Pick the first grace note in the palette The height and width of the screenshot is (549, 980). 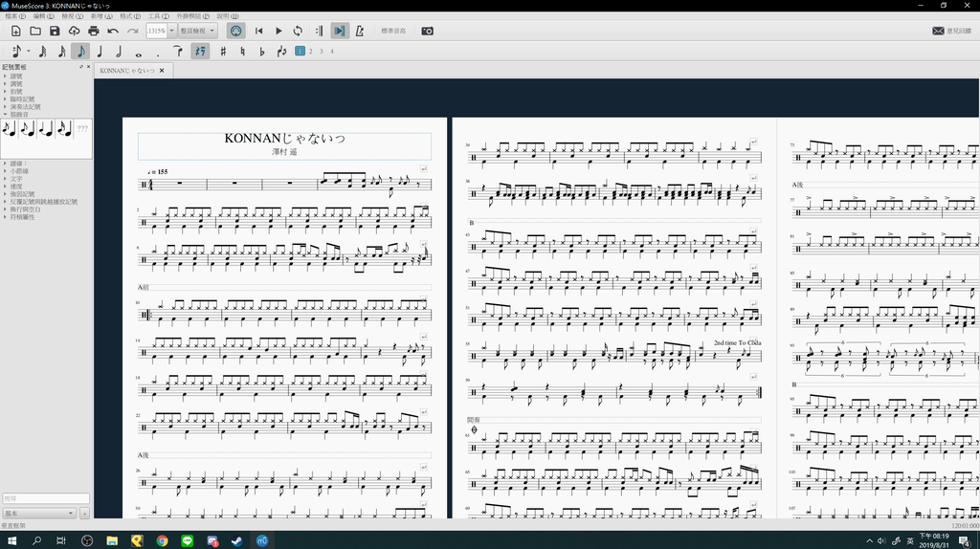[x=10, y=130]
